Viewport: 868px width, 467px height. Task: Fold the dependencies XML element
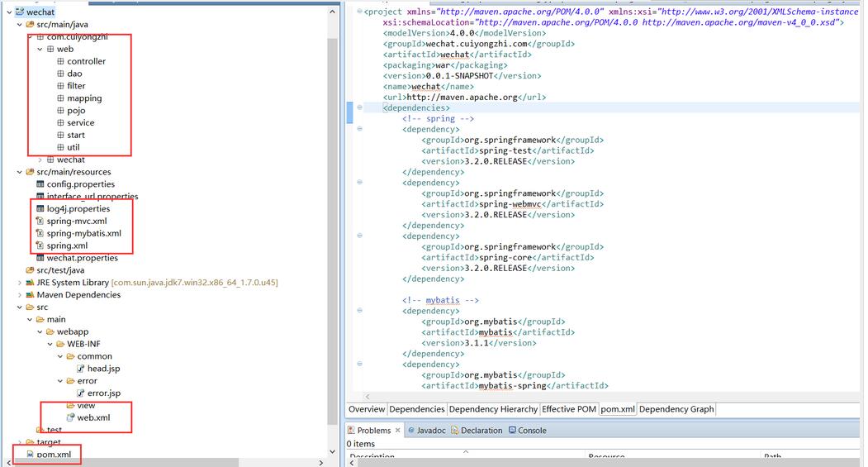(360, 107)
